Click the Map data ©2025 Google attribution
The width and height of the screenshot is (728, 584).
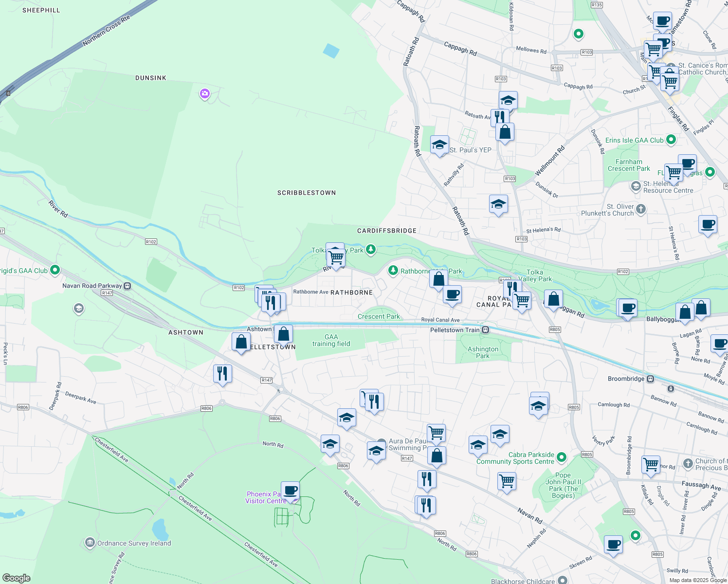pos(697,580)
